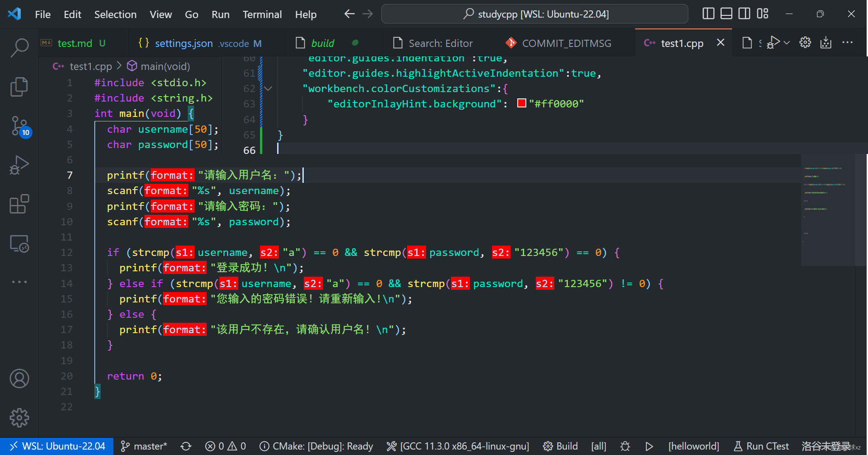Image resolution: width=868 pixels, height=455 pixels.
Task: Click line number 12 in gutter
Action: coord(66,252)
